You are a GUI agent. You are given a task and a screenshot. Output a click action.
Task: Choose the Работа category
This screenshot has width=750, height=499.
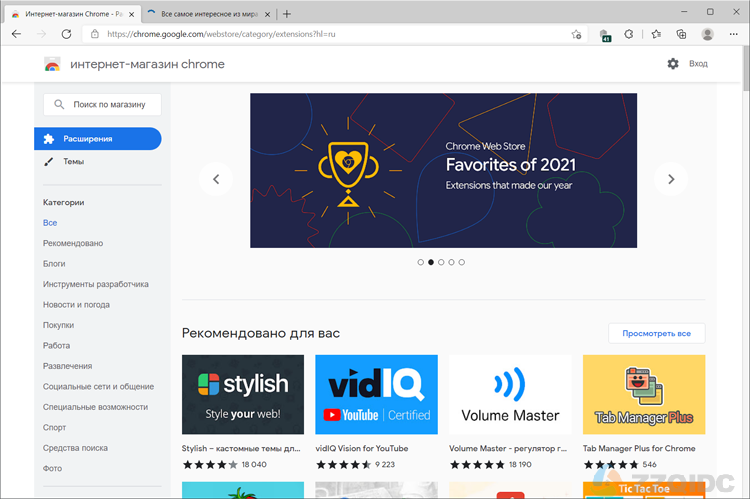pos(56,346)
